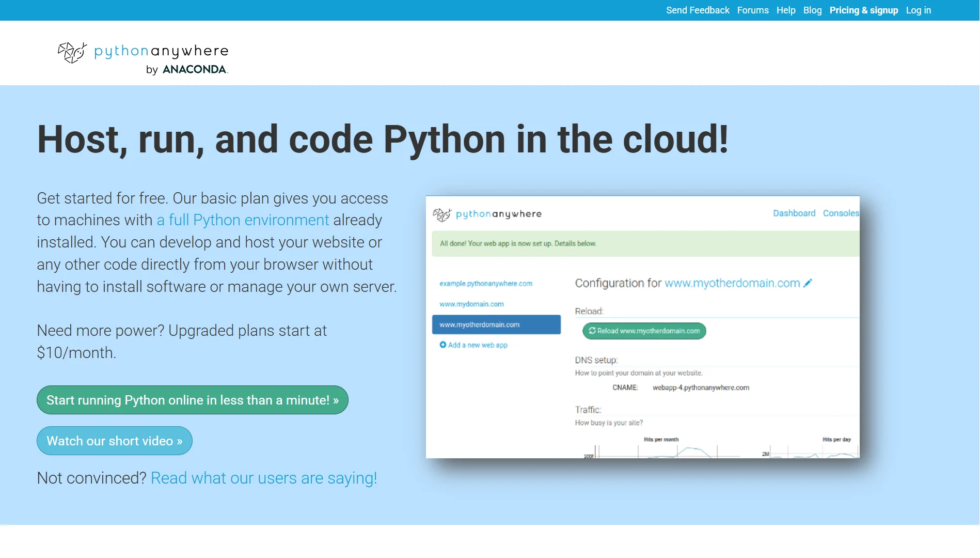980x558 pixels.
Task: Click the 'Host, run, and code Python in the cloud!' heading
Action: (383, 139)
